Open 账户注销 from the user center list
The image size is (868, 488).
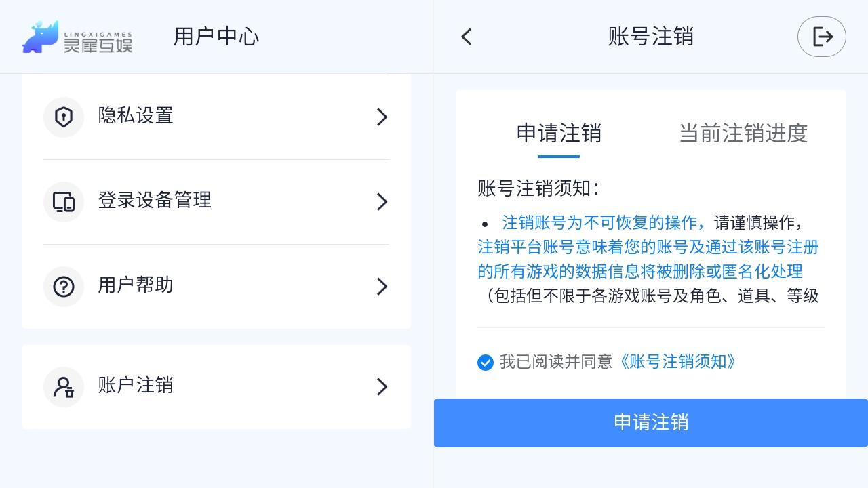[135, 386]
